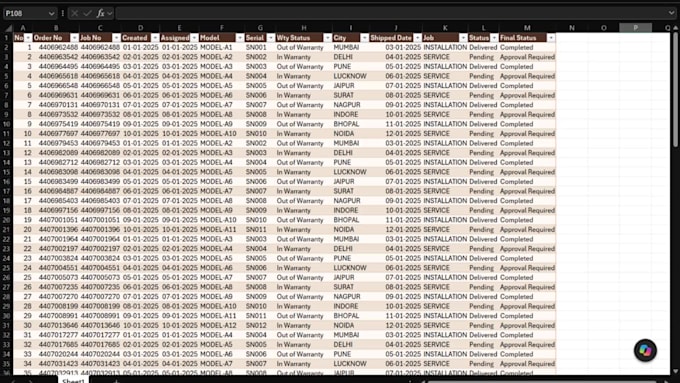Click LUCKNOW city cell in row 5
The width and height of the screenshot is (680, 383).
coord(350,76)
